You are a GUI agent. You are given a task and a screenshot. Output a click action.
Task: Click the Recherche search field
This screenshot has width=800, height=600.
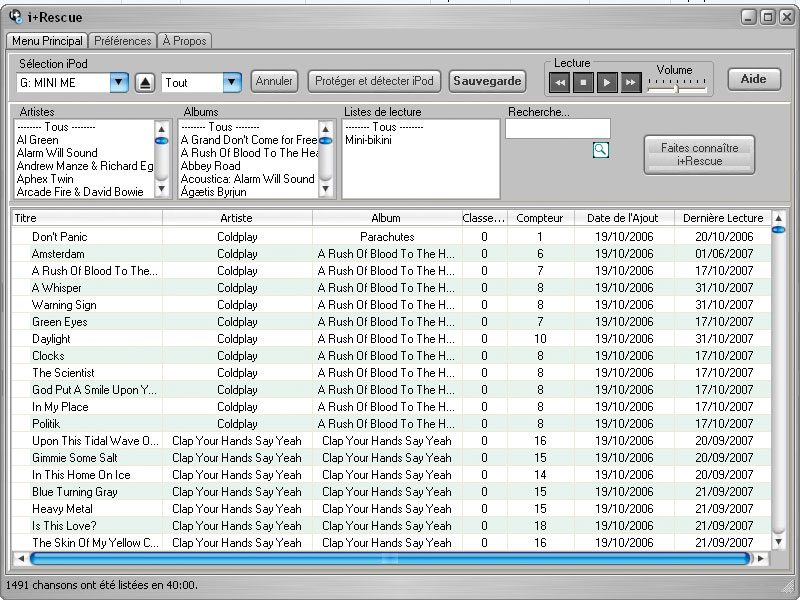point(557,128)
